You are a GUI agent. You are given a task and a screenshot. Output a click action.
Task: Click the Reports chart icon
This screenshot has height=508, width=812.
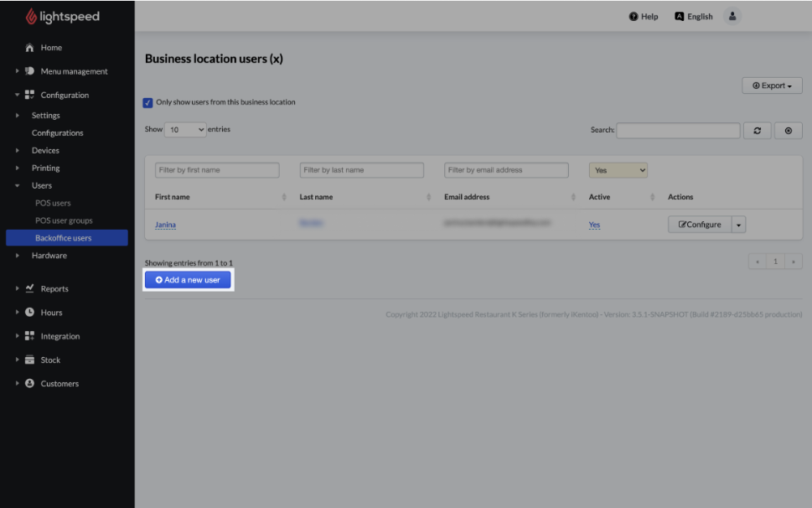30,288
